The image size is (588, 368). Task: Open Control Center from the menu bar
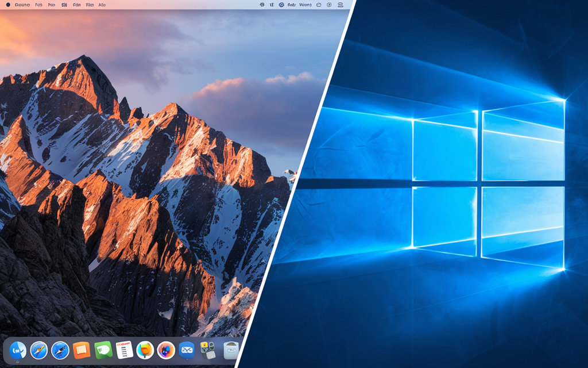pyautogui.click(x=341, y=5)
